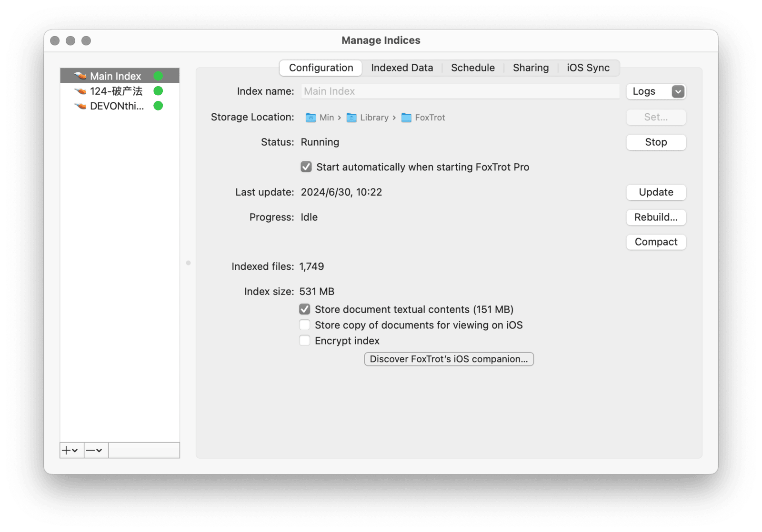Select the 124-破产法 index

(x=120, y=91)
